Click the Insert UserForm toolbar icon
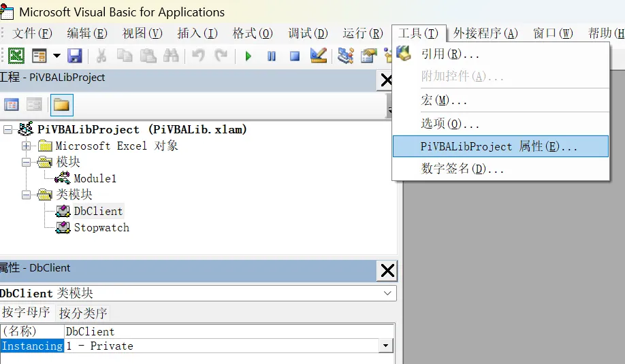 point(39,56)
